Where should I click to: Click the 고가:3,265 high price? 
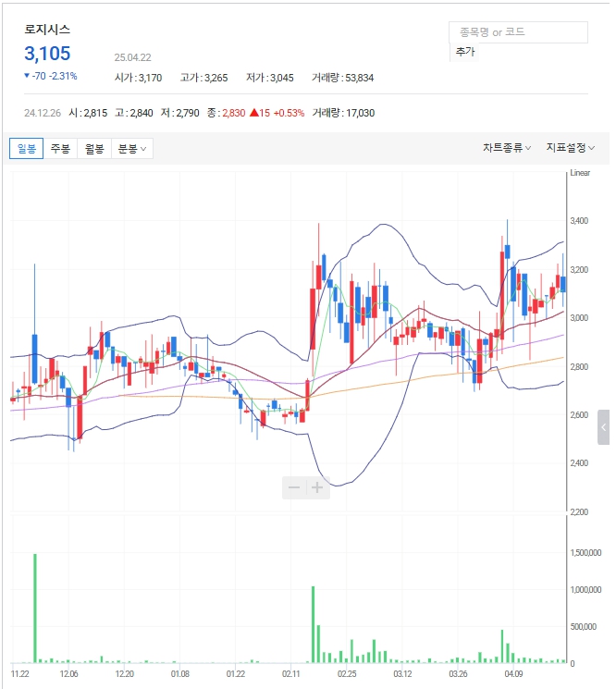pyautogui.click(x=203, y=78)
